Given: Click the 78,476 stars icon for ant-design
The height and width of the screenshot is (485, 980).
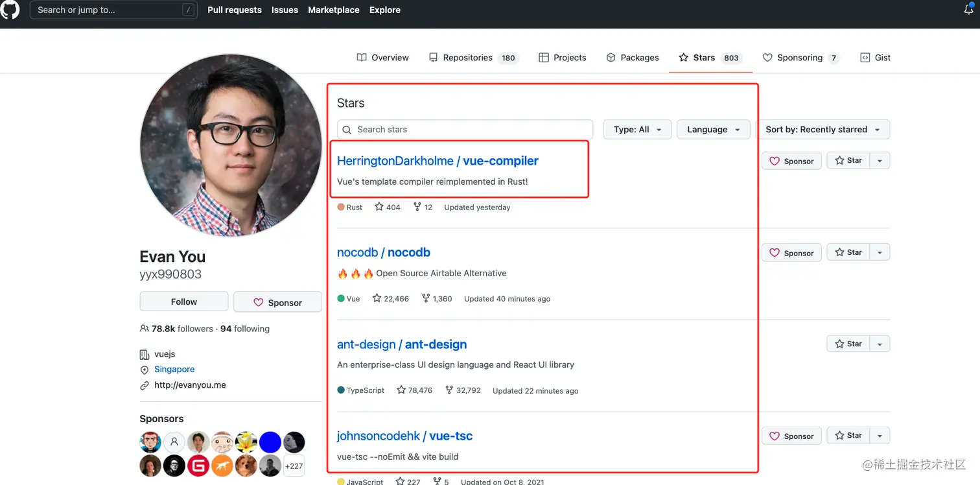Looking at the screenshot, I should [x=401, y=390].
